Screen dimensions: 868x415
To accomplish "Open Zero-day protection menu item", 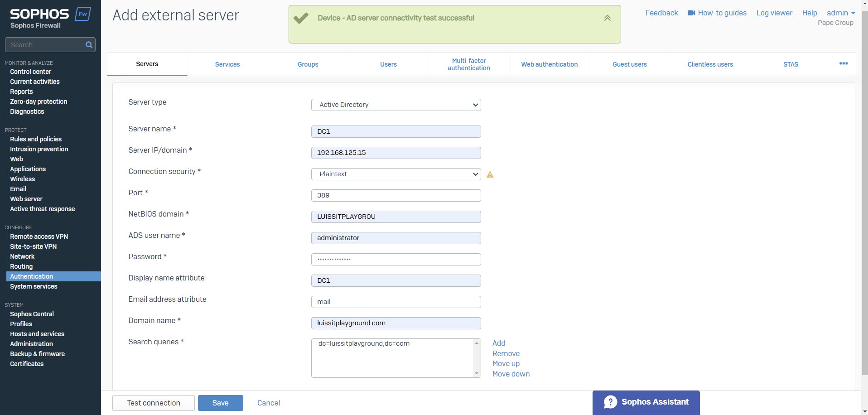I will click(39, 101).
